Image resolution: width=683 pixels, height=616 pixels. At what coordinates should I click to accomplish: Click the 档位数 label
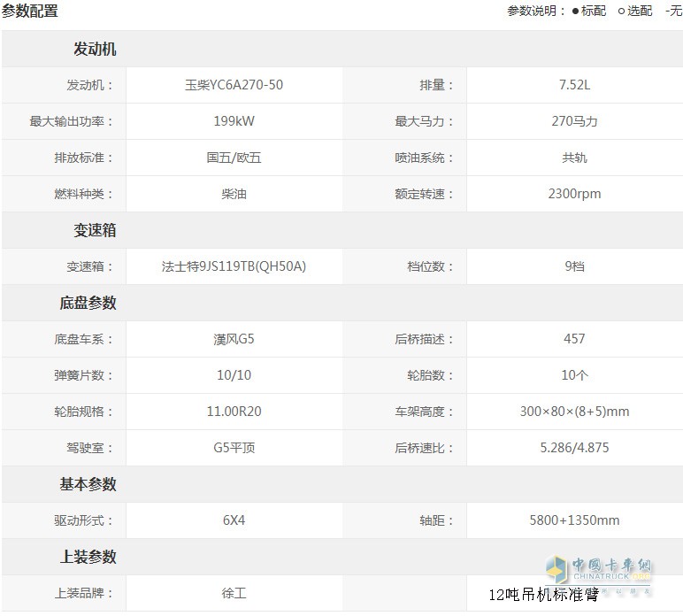pos(430,266)
